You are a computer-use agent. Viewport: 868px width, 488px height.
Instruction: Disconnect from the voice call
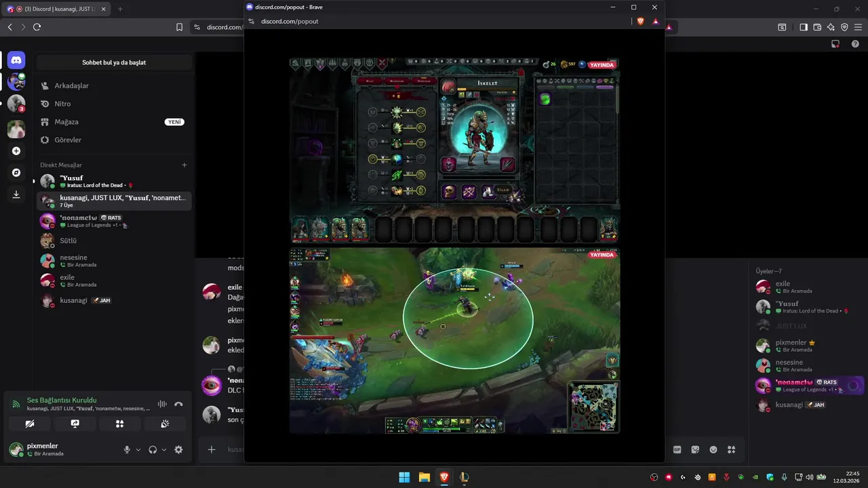pyautogui.click(x=178, y=404)
